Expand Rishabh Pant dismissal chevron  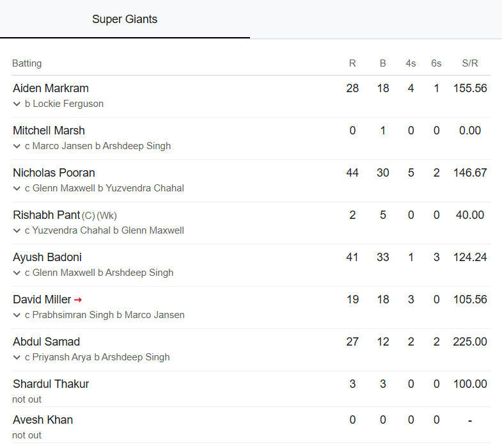17,231
